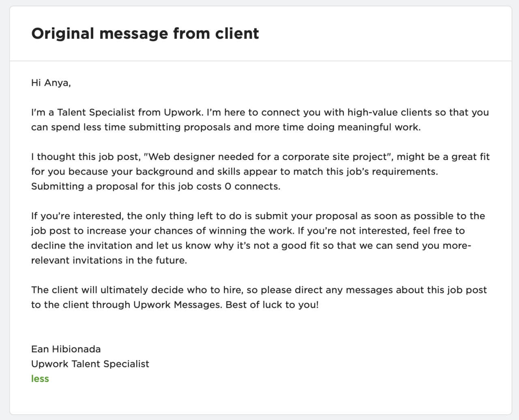
Task: Click the Best of luck to you text
Action: pos(272,305)
